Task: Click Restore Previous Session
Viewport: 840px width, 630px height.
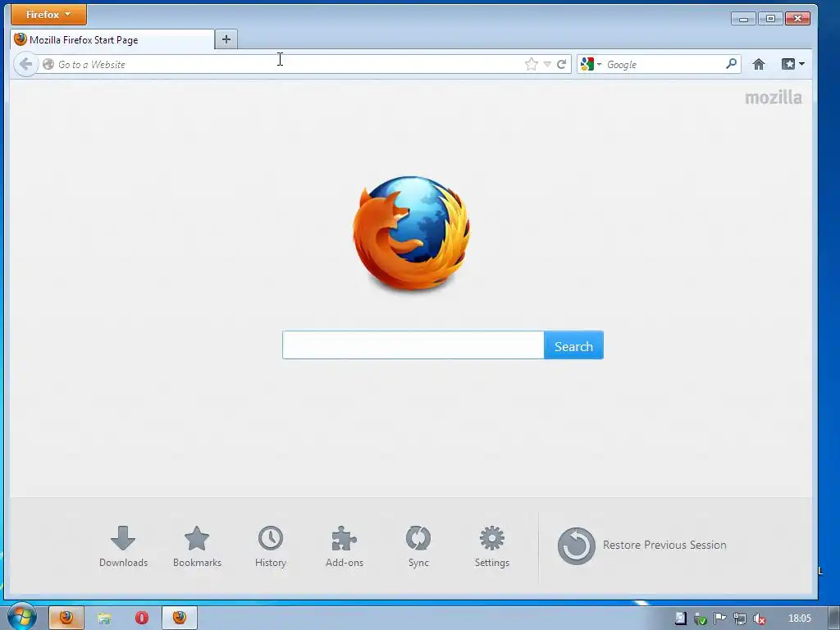Action: pos(641,546)
